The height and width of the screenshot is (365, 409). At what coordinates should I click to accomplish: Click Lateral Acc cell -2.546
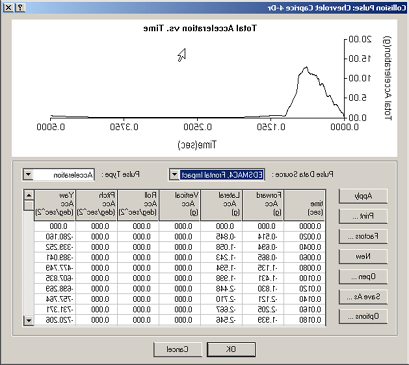[x=221, y=320]
